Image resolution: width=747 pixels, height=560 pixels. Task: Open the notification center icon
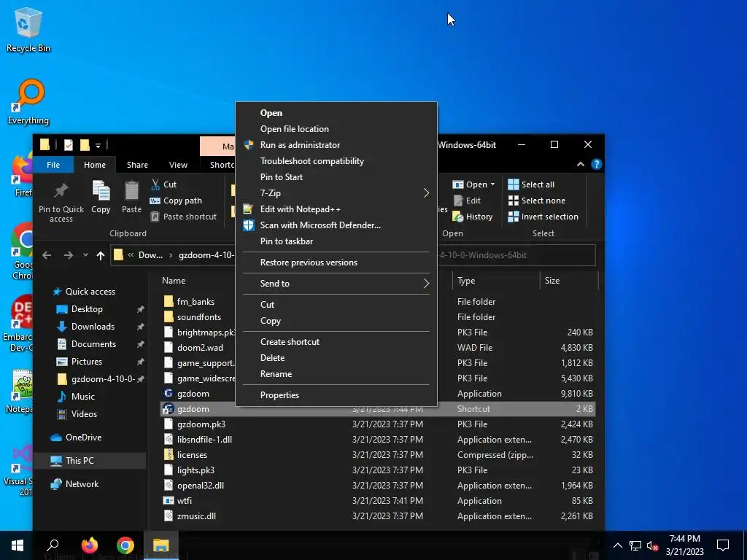pyautogui.click(x=723, y=545)
